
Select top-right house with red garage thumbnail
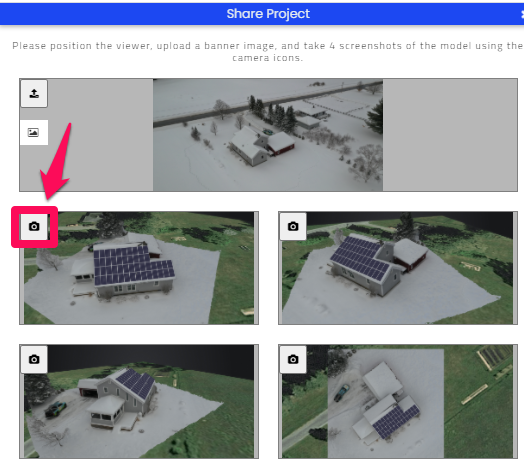pos(398,268)
